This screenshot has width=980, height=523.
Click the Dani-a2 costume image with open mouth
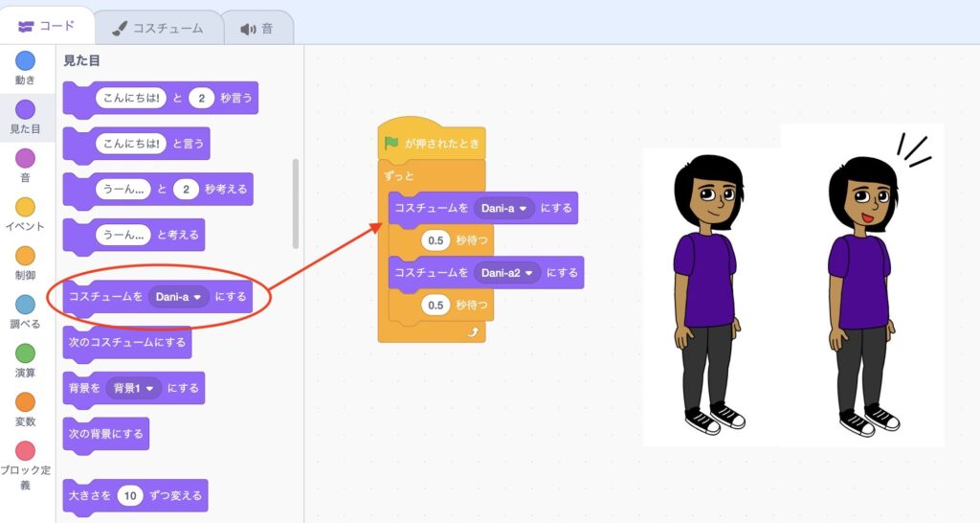point(865,295)
